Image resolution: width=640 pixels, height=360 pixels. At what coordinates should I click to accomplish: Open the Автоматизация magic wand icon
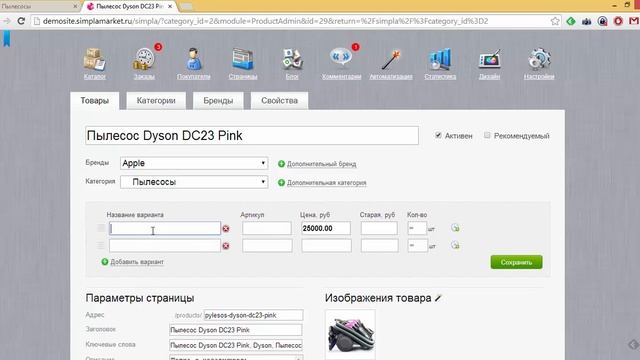point(391,59)
